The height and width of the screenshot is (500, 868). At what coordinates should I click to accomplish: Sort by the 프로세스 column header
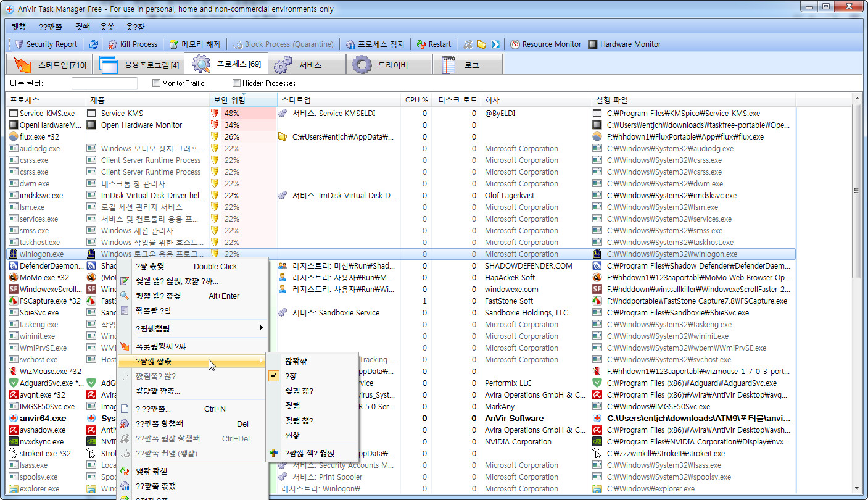pyautogui.click(x=46, y=99)
